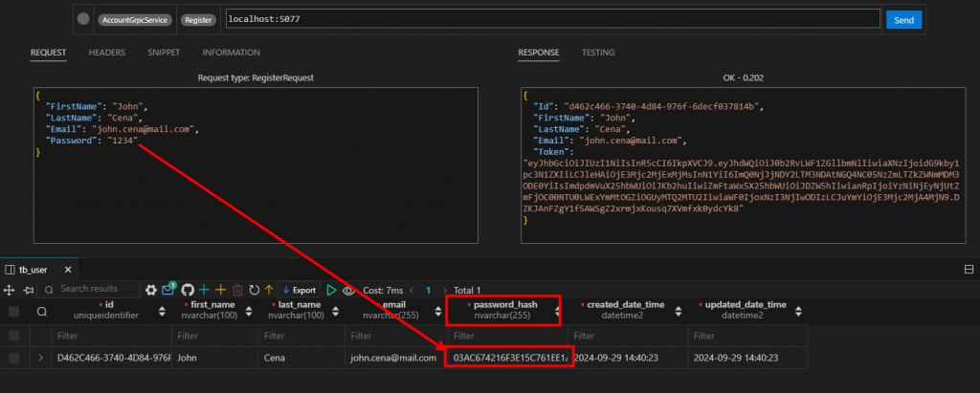Check the checkbox for the John Cena row

(x=13, y=358)
